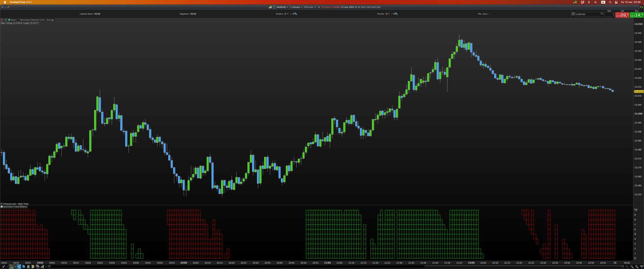Click the red Sell price button

622,15
